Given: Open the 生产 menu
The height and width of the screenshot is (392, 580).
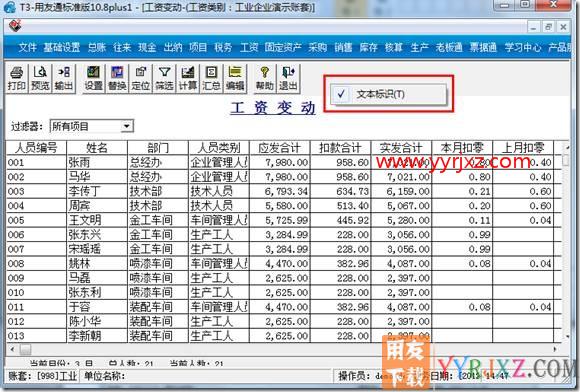Looking at the screenshot, I should 419,47.
